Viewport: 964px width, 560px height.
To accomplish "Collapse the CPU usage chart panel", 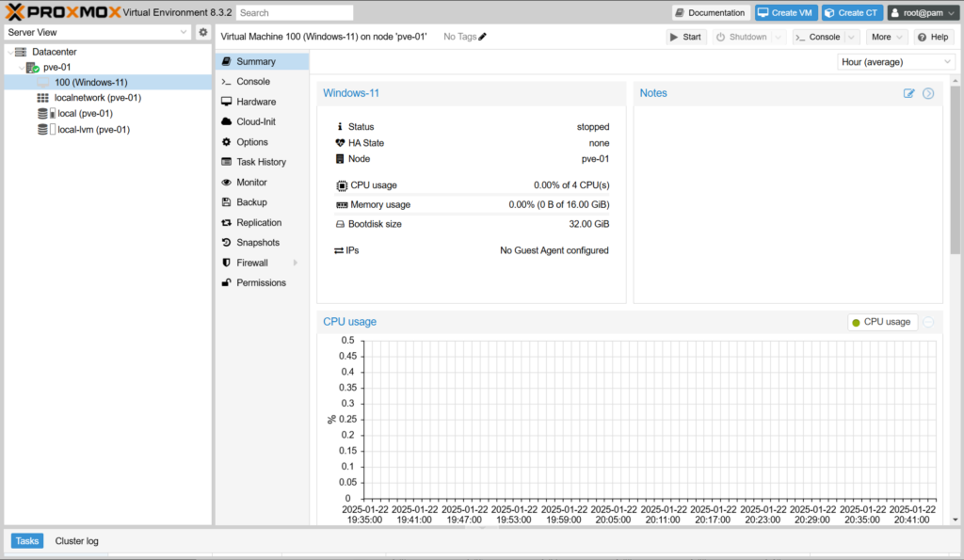I will pyautogui.click(x=928, y=322).
